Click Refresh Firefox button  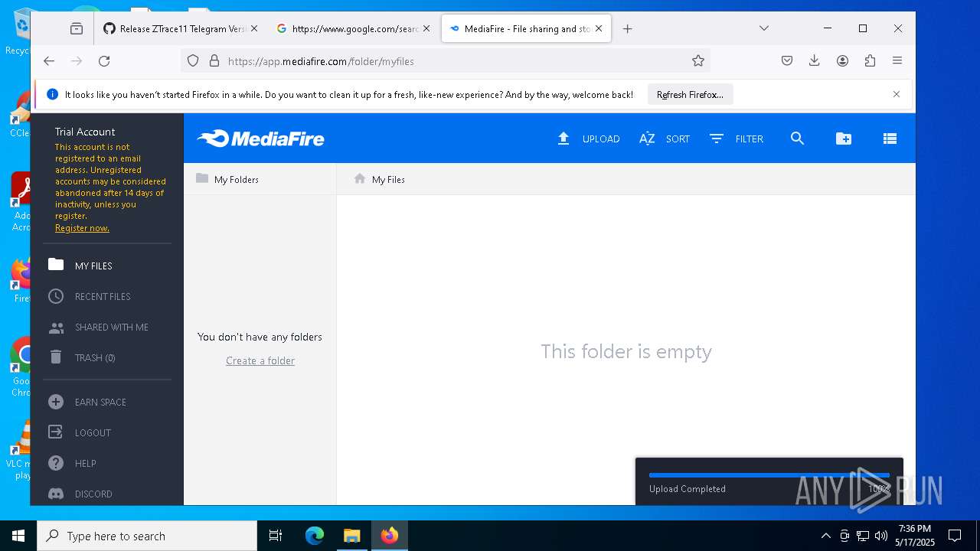(x=690, y=94)
